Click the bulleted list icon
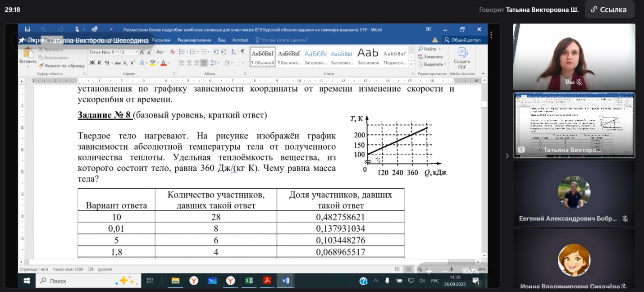This screenshot has height=292, width=644. point(182,52)
